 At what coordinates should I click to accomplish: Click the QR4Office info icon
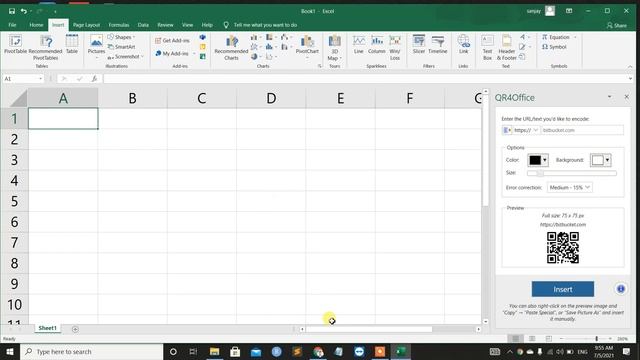620,289
